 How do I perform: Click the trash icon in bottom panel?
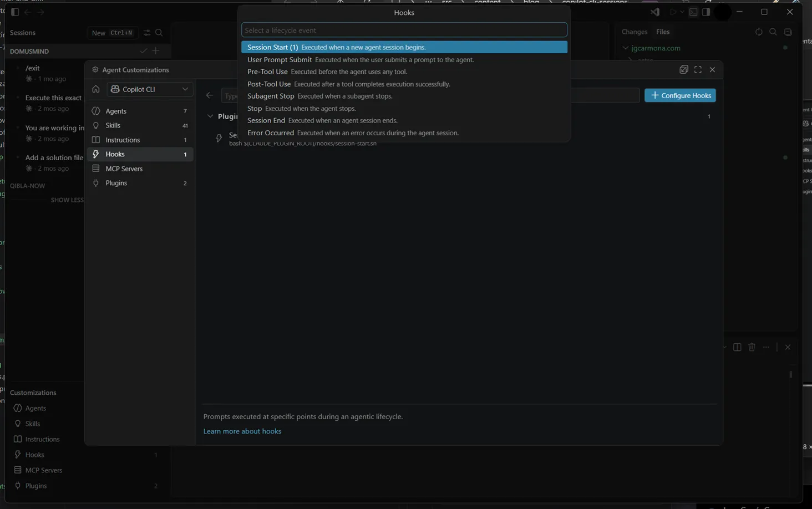pos(752,347)
